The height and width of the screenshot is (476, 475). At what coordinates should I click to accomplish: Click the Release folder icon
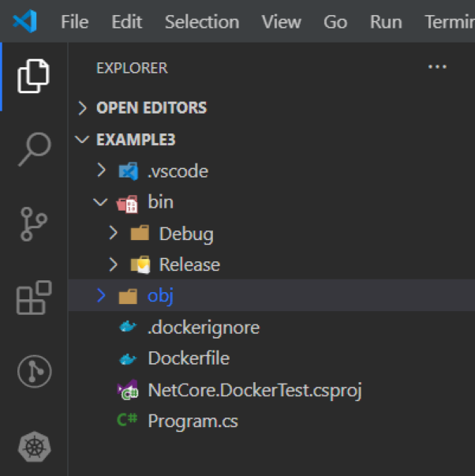tap(140, 264)
